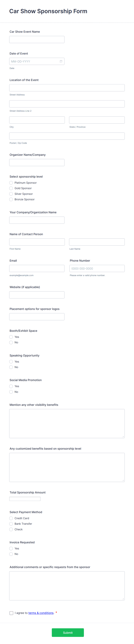The image size is (134, 644).
Task: Select No for Invoice Requested
Action: [11, 554]
